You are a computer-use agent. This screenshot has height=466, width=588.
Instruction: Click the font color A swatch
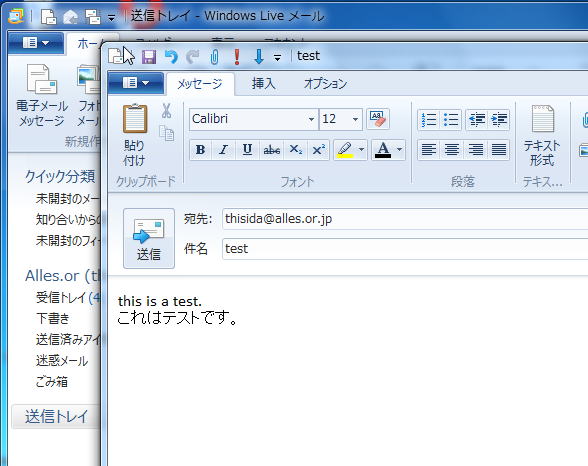[x=383, y=150]
